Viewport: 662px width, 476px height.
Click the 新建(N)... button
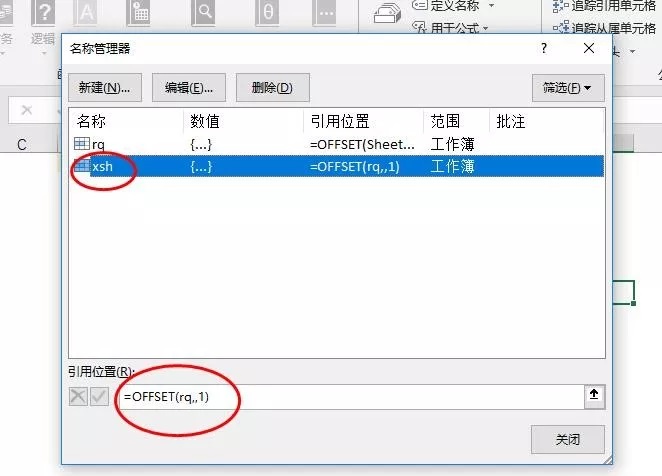tap(105, 87)
